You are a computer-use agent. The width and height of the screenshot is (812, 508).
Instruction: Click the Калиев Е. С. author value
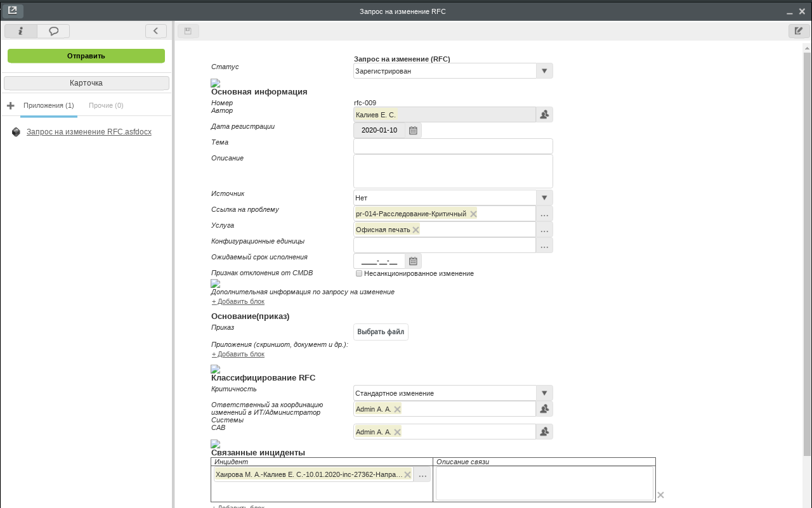(x=376, y=115)
